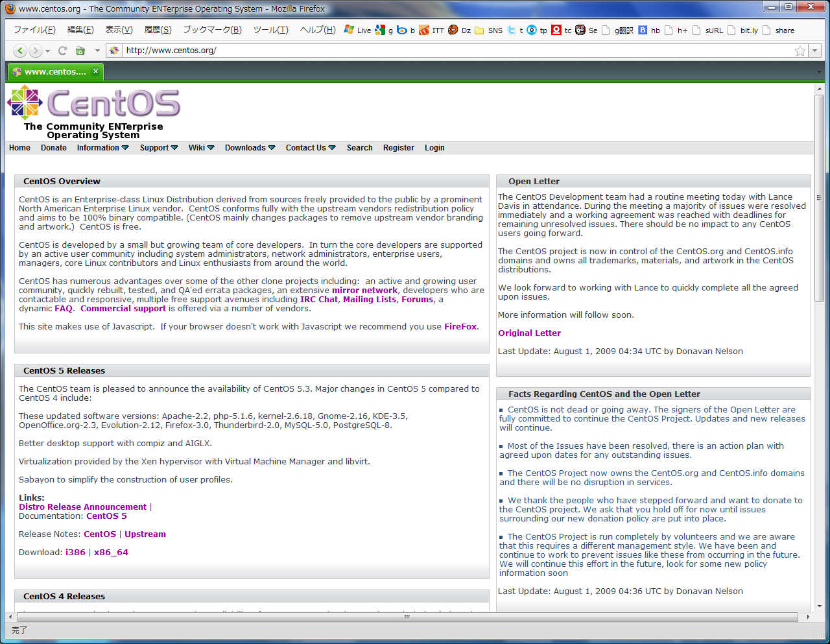Close the www.centos.org tab
Screen dimensions: 830x644
95,71
